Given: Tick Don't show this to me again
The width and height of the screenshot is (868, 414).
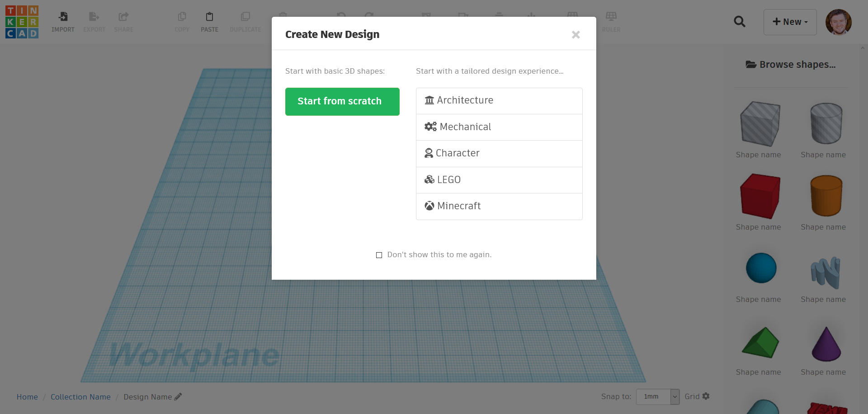Looking at the screenshot, I should click(379, 255).
